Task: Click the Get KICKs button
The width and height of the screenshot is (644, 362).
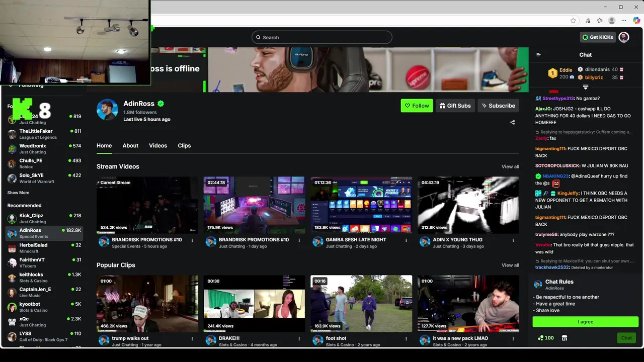Action: (x=598, y=37)
